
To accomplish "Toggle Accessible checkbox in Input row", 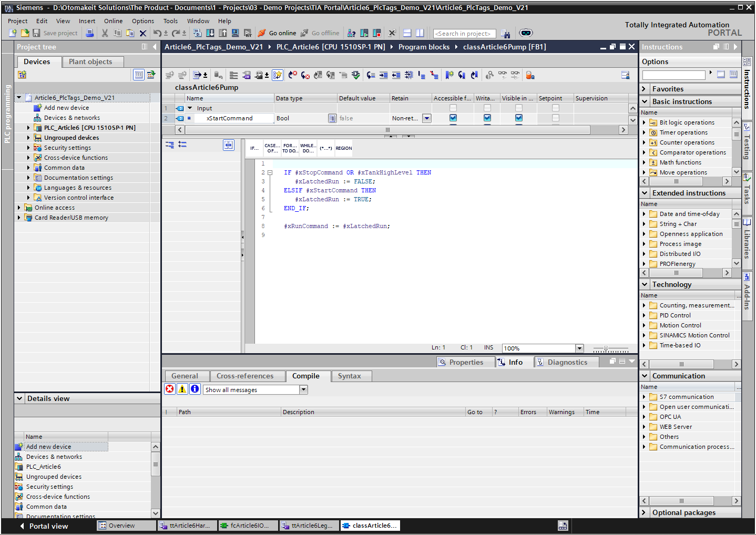I will point(453,108).
